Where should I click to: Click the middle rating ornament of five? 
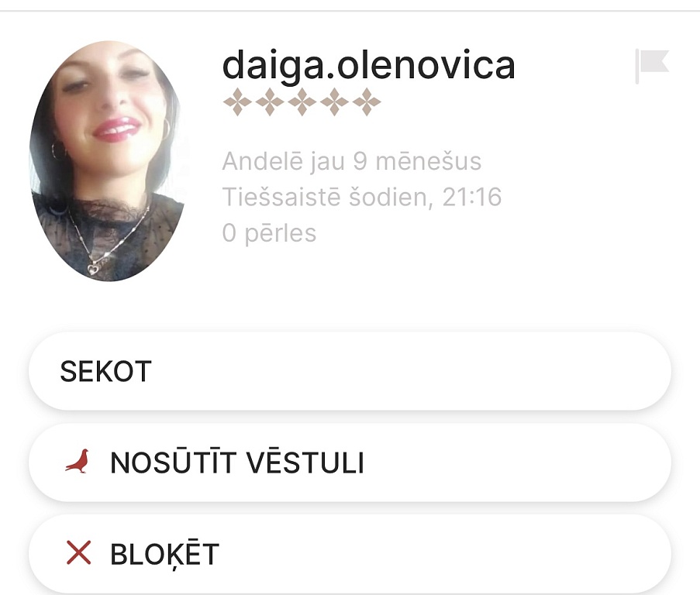click(x=302, y=102)
